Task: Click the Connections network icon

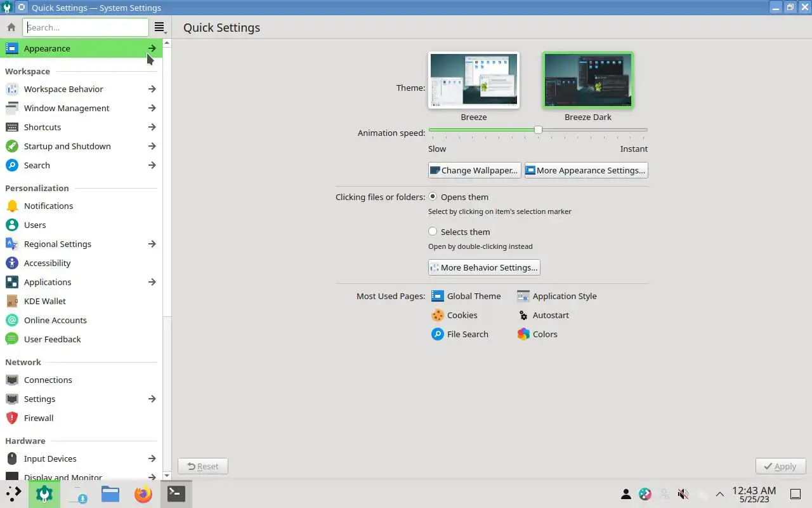Action: [11, 380]
